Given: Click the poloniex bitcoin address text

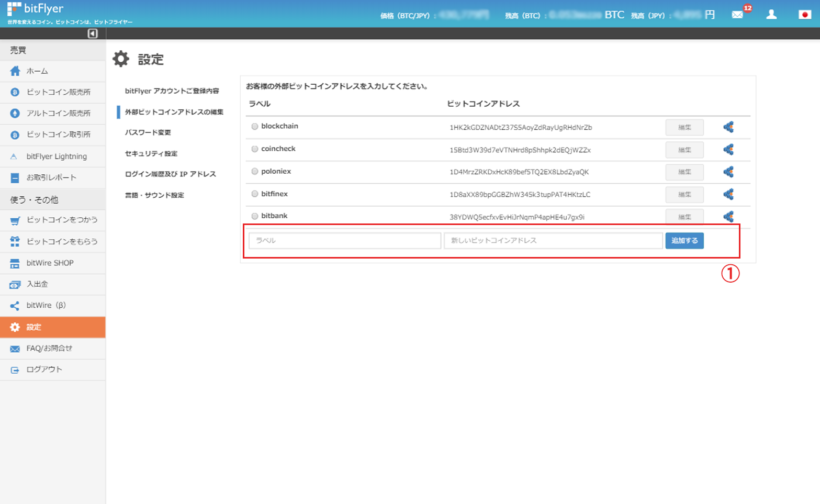Looking at the screenshot, I should point(519,172).
